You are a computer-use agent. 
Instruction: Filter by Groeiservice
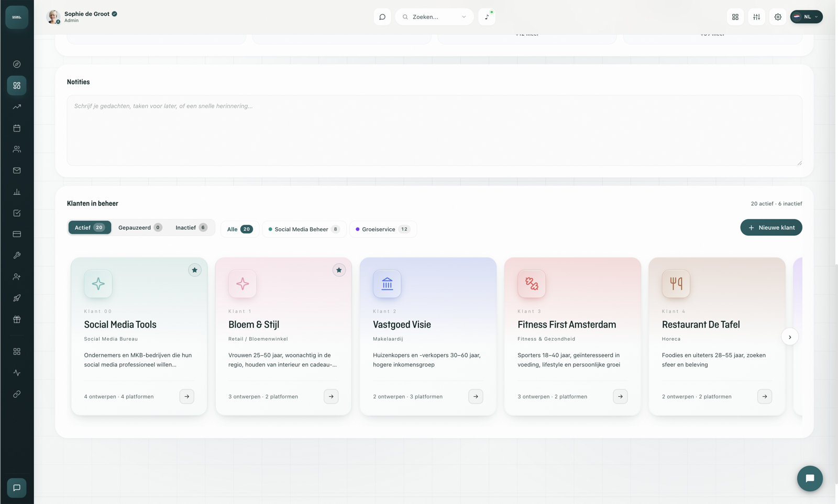pos(383,229)
